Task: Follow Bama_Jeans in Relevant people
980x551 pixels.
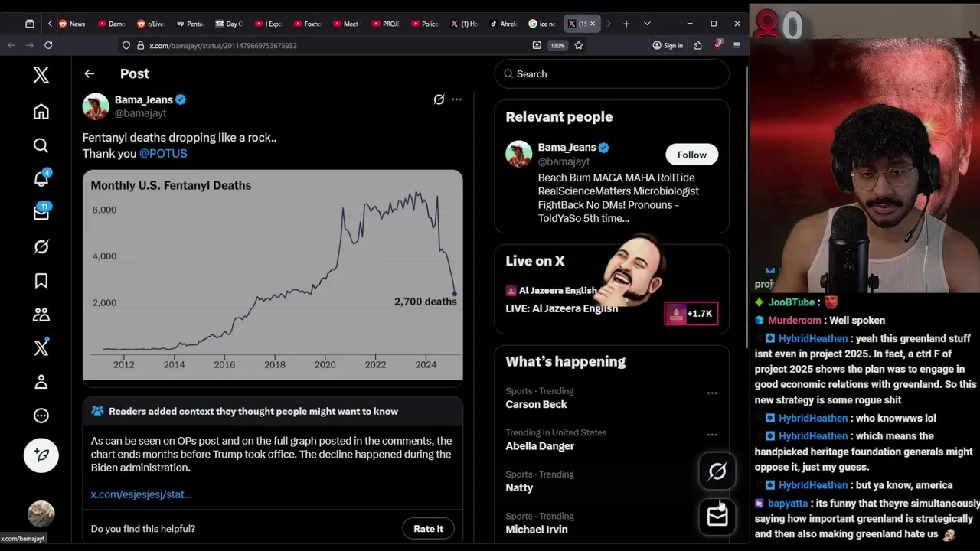Action: click(x=691, y=155)
